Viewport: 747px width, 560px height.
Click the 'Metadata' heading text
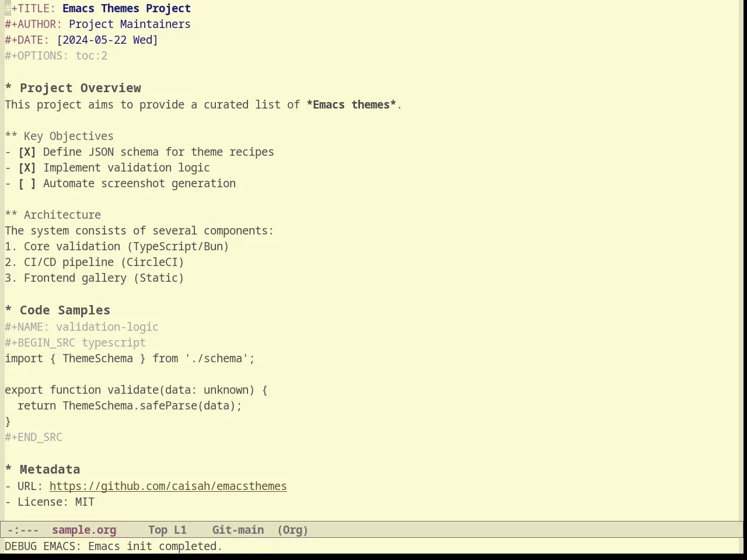[50, 470]
